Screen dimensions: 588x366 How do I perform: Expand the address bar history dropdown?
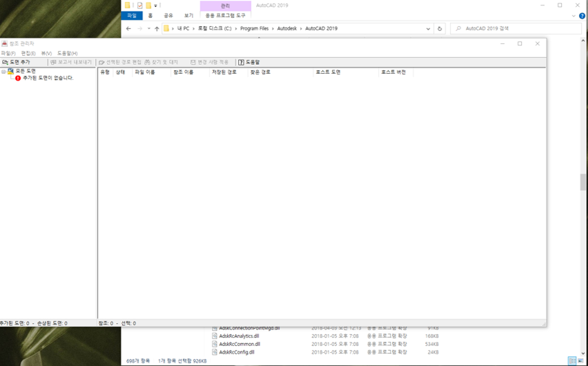[x=429, y=28]
